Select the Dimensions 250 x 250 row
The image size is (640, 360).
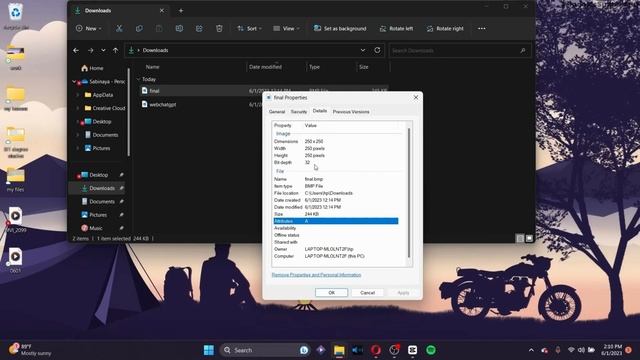336,141
